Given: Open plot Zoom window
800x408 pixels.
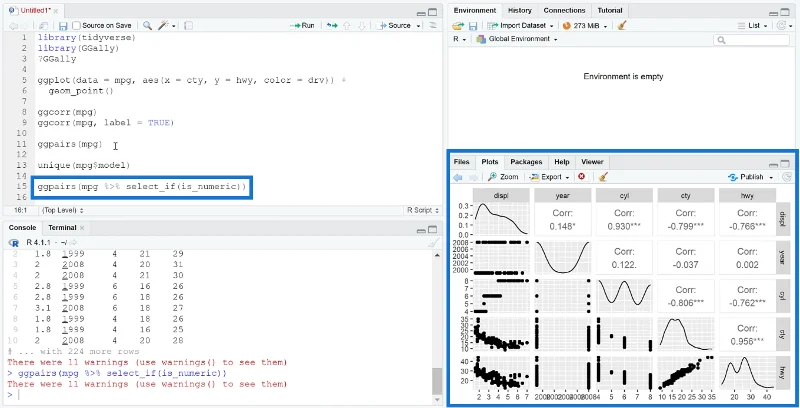Looking at the screenshot, I should pos(503,177).
